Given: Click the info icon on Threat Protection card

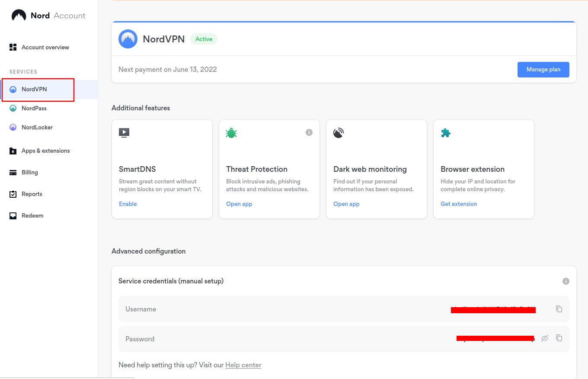Looking at the screenshot, I should pyautogui.click(x=309, y=132).
